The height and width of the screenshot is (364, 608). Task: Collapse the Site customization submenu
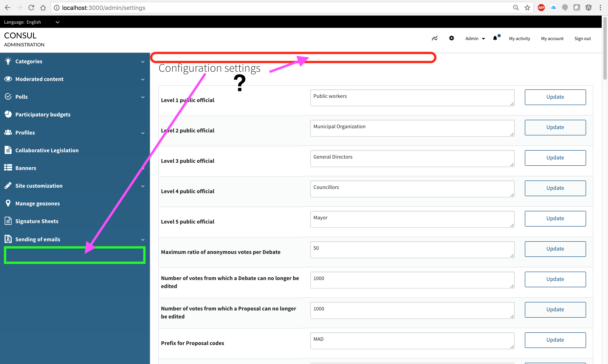[x=143, y=186]
